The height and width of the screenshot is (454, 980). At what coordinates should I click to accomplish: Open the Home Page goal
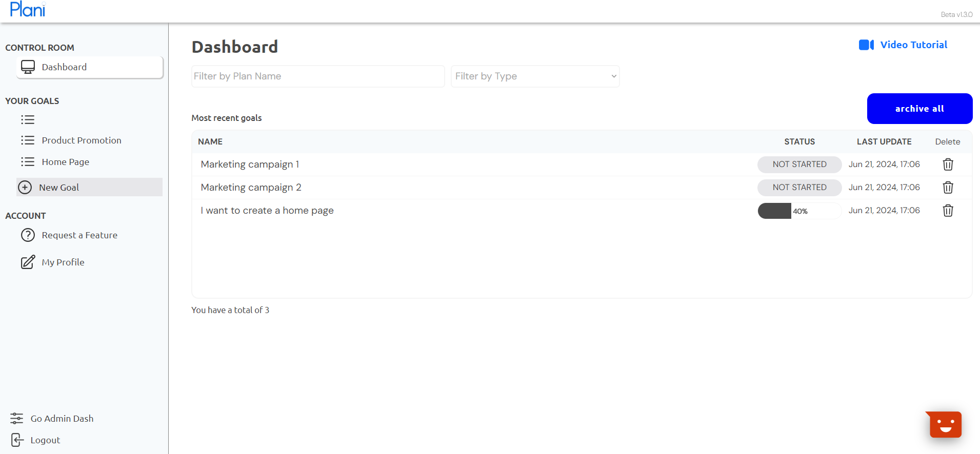point(66,162)
